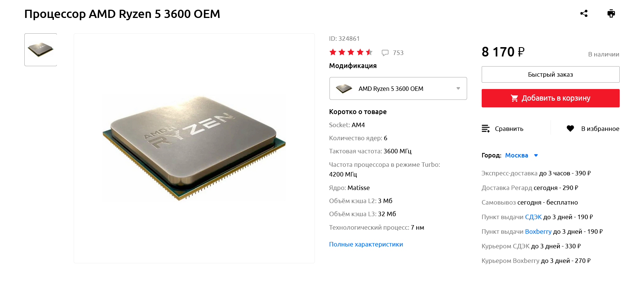Click the large Ryzen product photo
This screenshot has width=644, height=282.
[x=194, y=148]
